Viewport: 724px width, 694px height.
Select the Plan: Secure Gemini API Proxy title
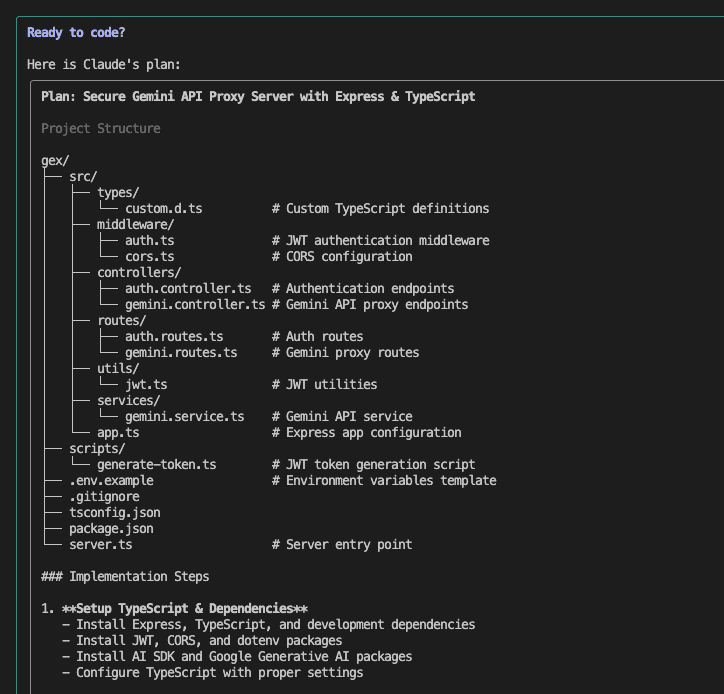click(x=258, y=97)
